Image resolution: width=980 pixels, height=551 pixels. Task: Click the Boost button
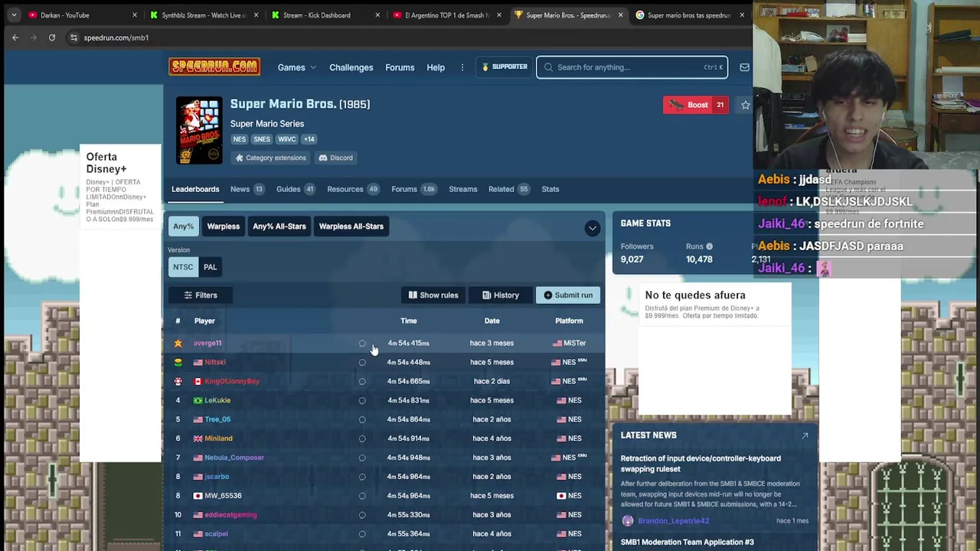point(695,105)
